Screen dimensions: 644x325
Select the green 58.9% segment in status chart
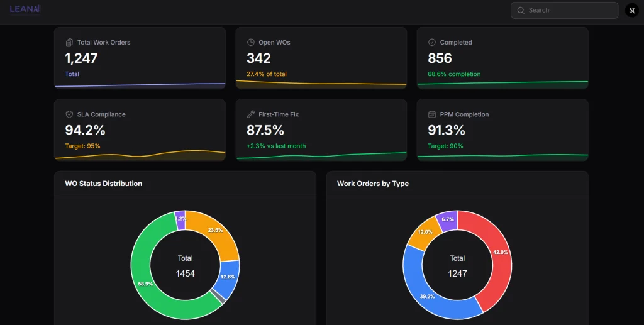151,283
